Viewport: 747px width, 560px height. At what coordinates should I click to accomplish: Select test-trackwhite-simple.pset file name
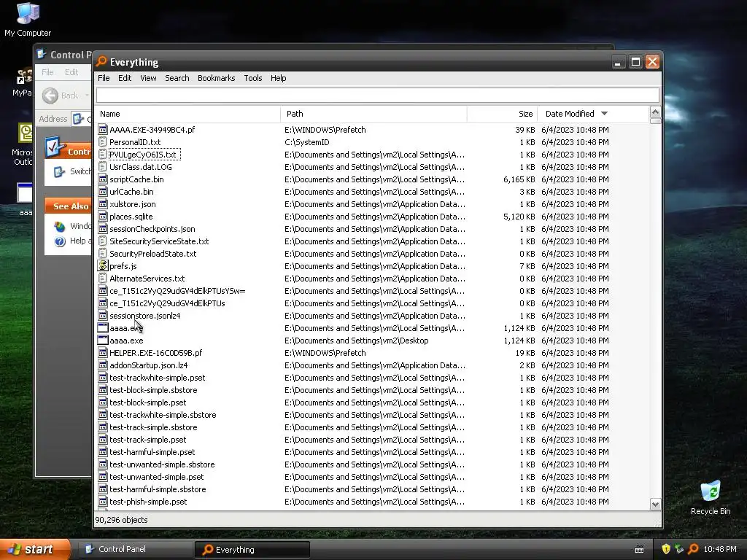click(158, 378)
